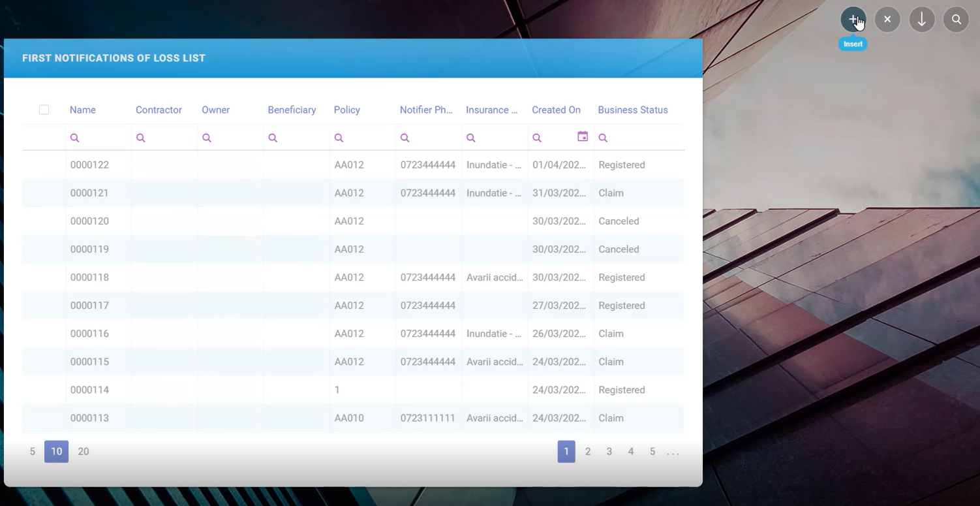This screenshot has height=506, width=980.
Task: Sort by Business Status column header
Action: [x=632, y=110]
